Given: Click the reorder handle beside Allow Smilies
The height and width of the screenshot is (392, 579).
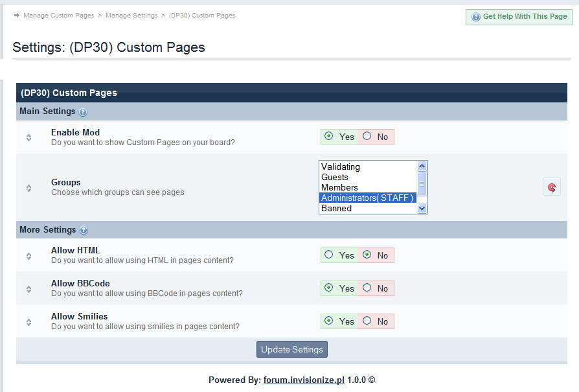Looking at the screenshot, I should point(28,322).
